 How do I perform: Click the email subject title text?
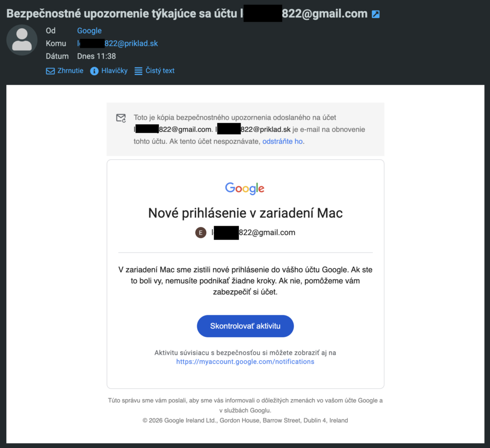pos(187,14)
